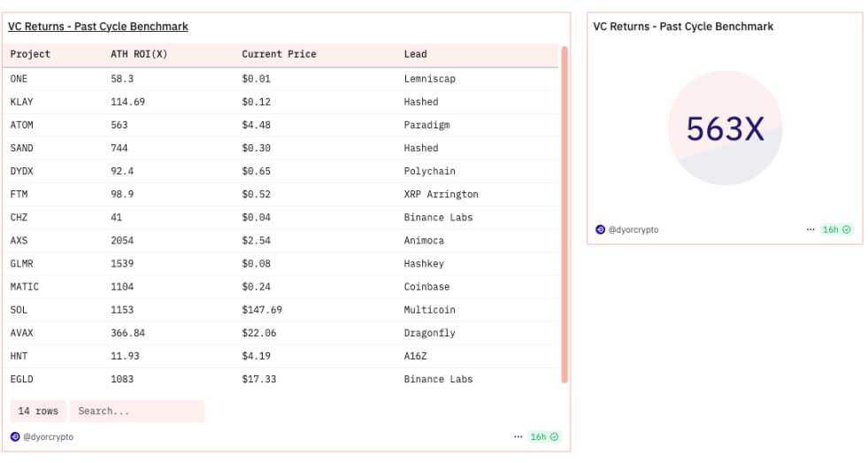Click the 14 rows button
This screenshot has height=463, width=868.
coord(38,411)
